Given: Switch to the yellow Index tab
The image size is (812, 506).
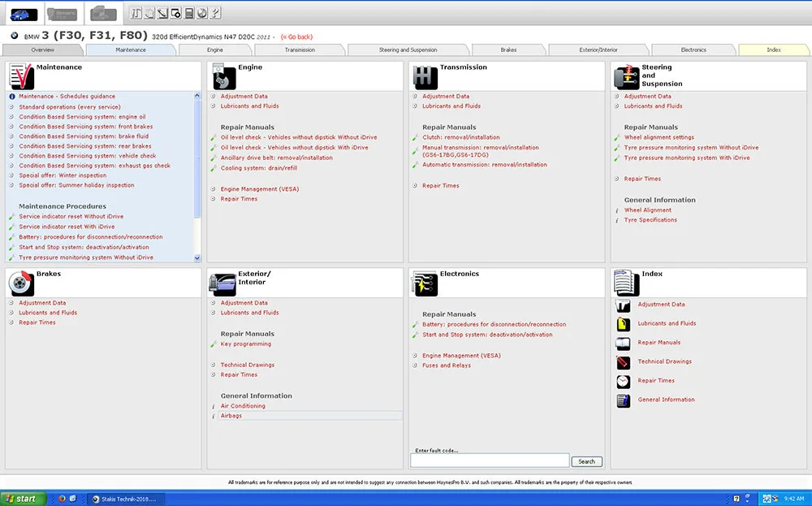Looking at the screenshot, I should pyautogui.click(x=774, y=50).
